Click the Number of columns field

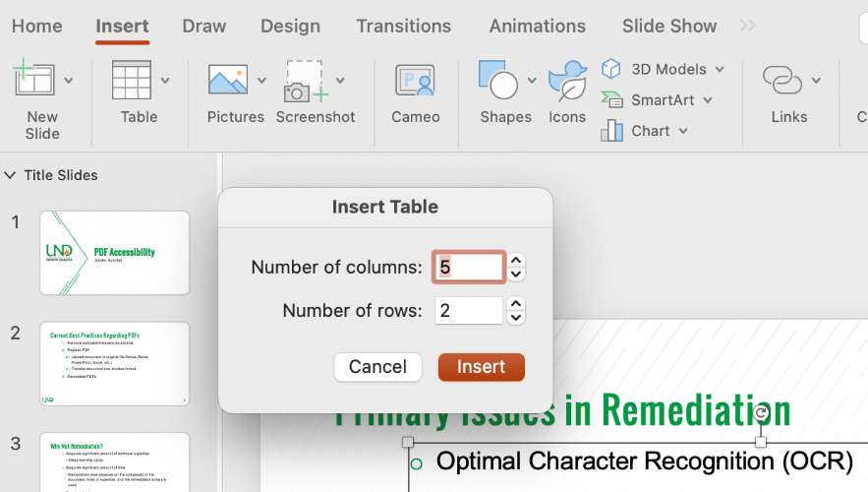(x=468, y=267)
